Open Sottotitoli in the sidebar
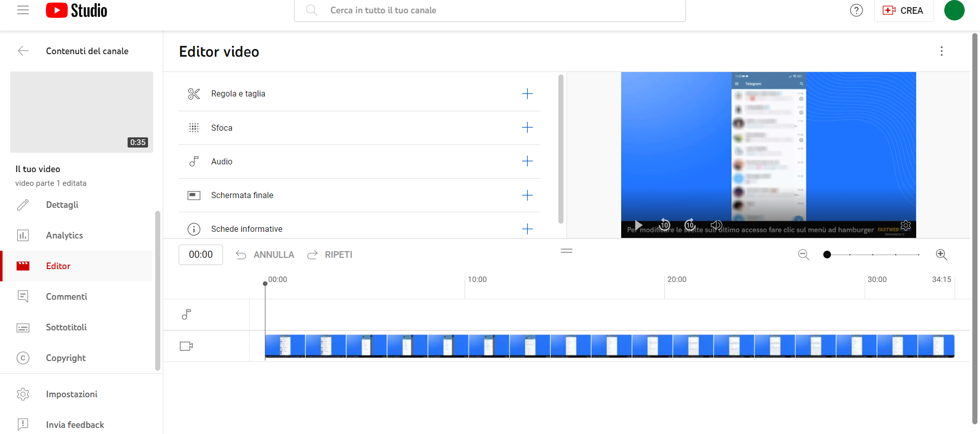 pos(66,327)
